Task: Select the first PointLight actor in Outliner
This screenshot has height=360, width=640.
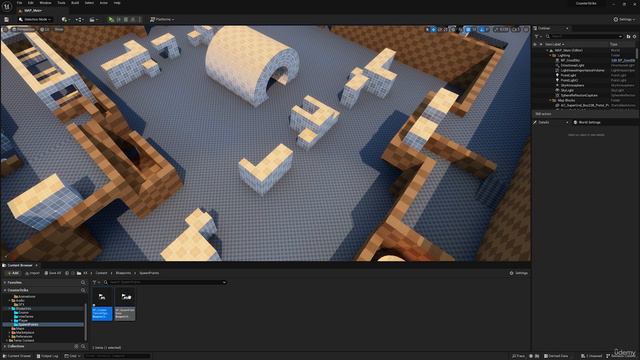Action: click(568, 76)
